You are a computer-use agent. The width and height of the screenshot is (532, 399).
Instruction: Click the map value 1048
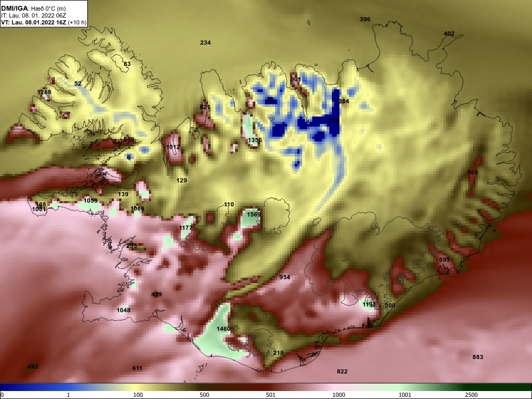[123, 310]
